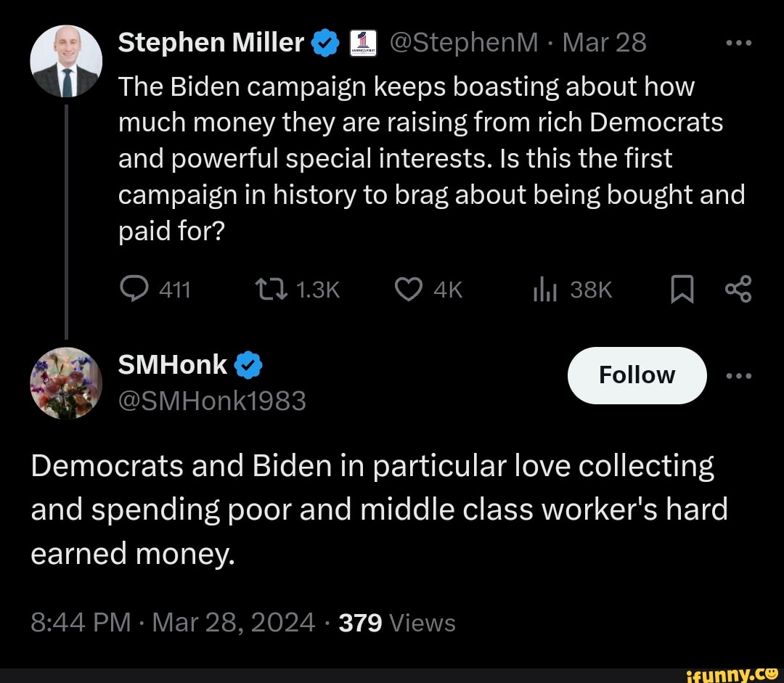Click the Mar 28 tweet date
784x683 pixels.
(x=604, y=43)
